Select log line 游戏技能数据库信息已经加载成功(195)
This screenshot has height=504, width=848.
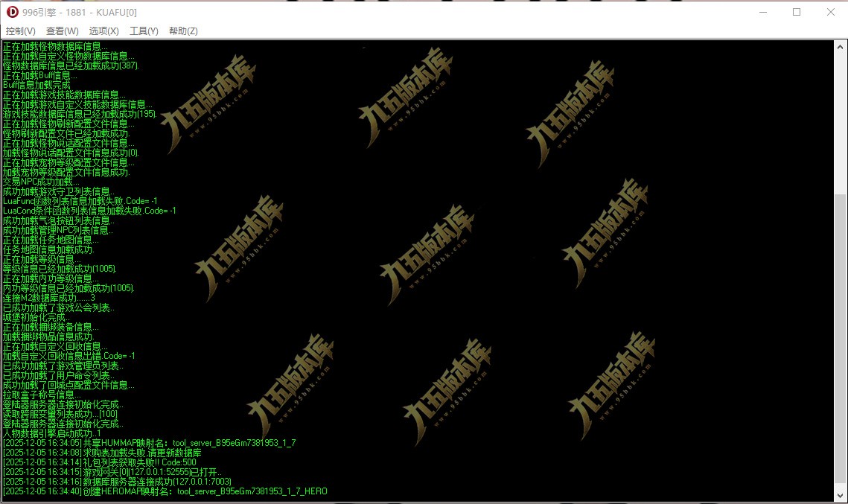click(x=80, y=114)
